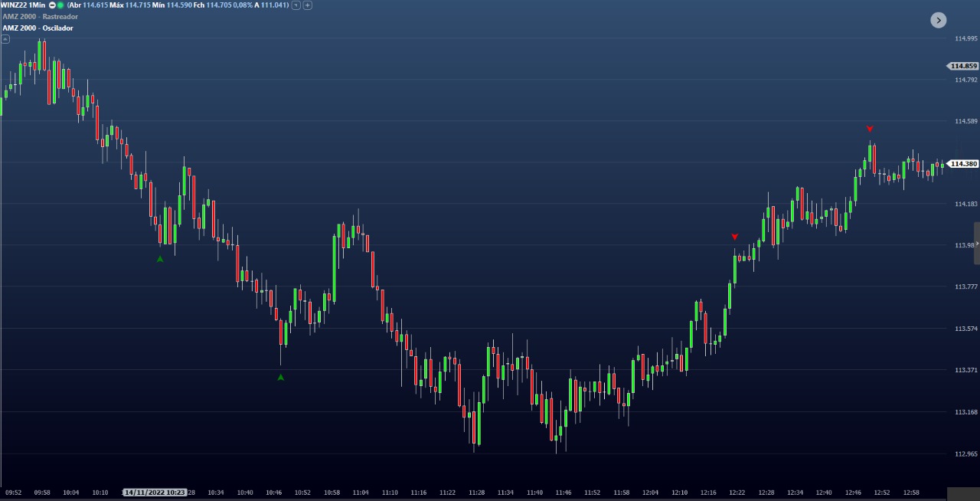This screenshot has width=980, height=501.
Task: Open the arrow box after the price info
Action: [x=296, y=5]
